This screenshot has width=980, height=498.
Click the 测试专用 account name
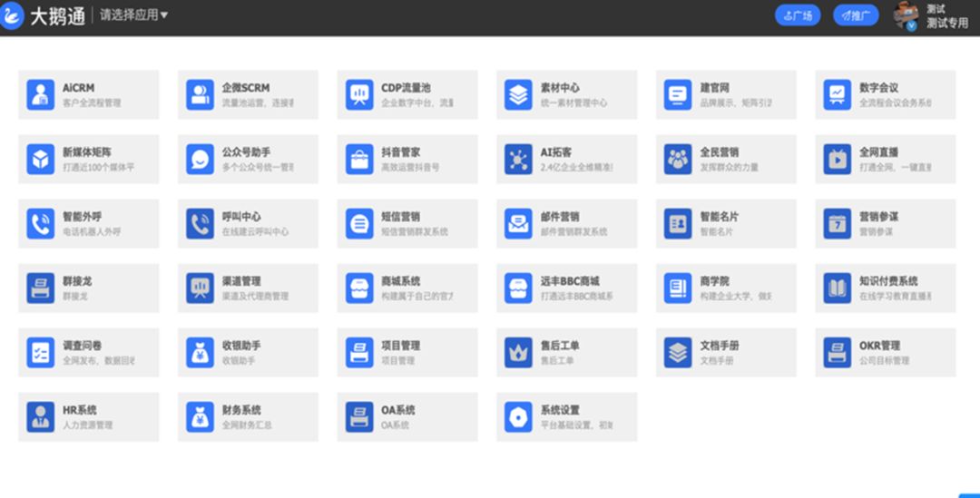[x=946, y=24]
